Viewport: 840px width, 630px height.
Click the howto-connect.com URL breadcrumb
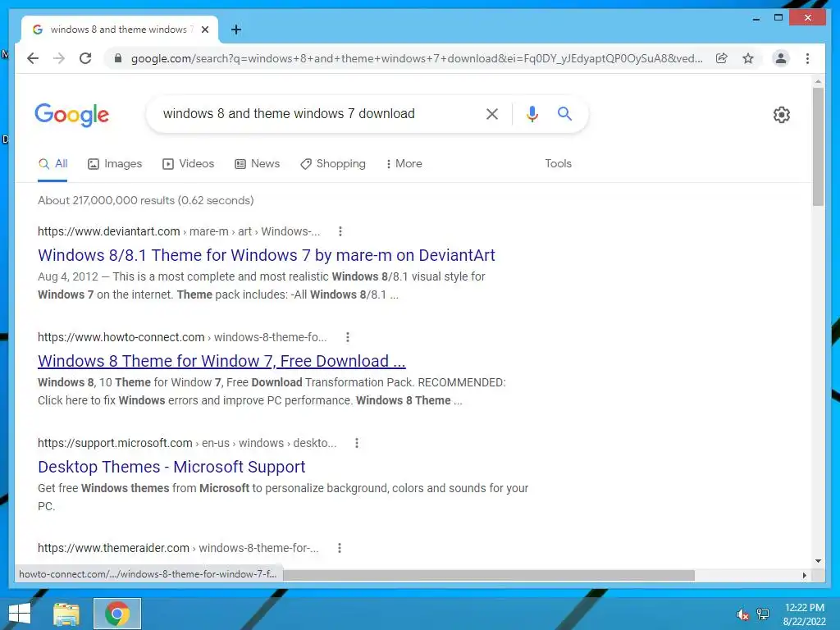pos(182,337)
